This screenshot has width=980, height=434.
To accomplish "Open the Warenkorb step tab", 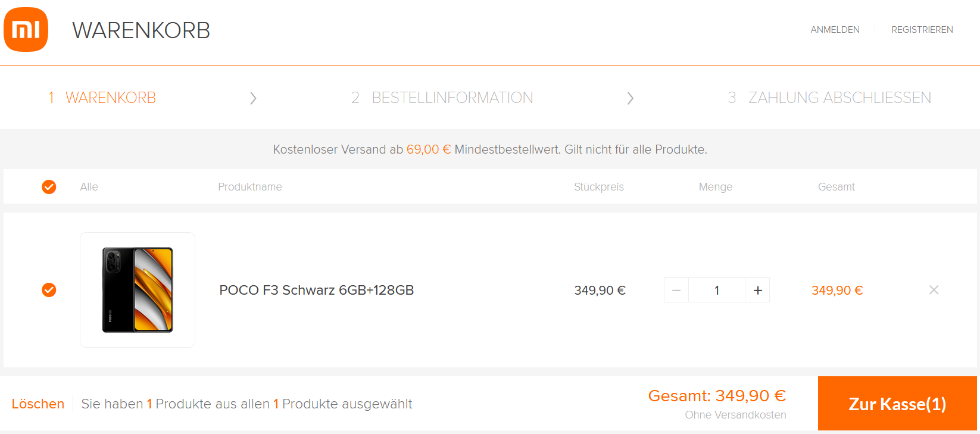I will 102,98.
